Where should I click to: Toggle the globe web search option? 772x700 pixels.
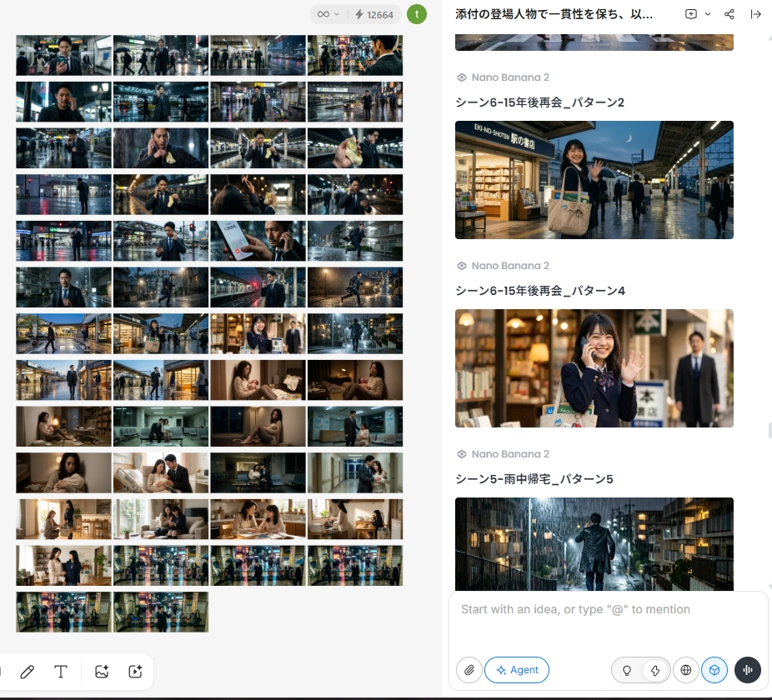pyautogui.click(x=686, y=670)
